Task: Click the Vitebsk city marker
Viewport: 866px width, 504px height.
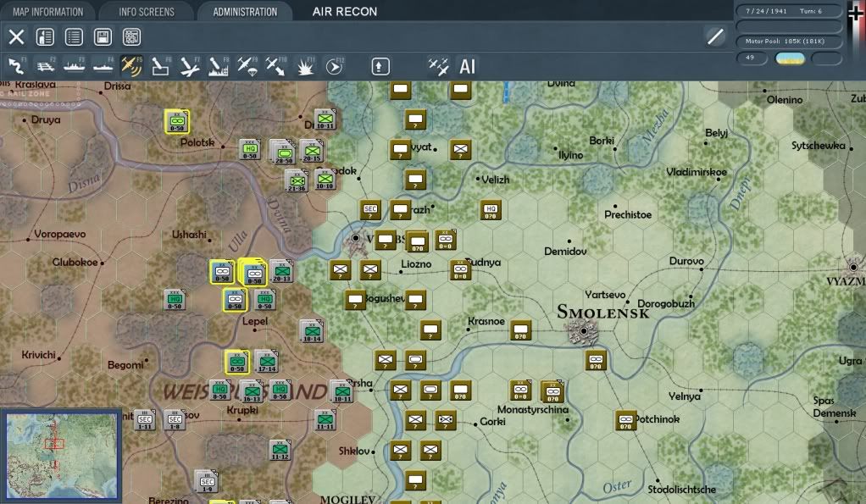Action: (356, 239)
